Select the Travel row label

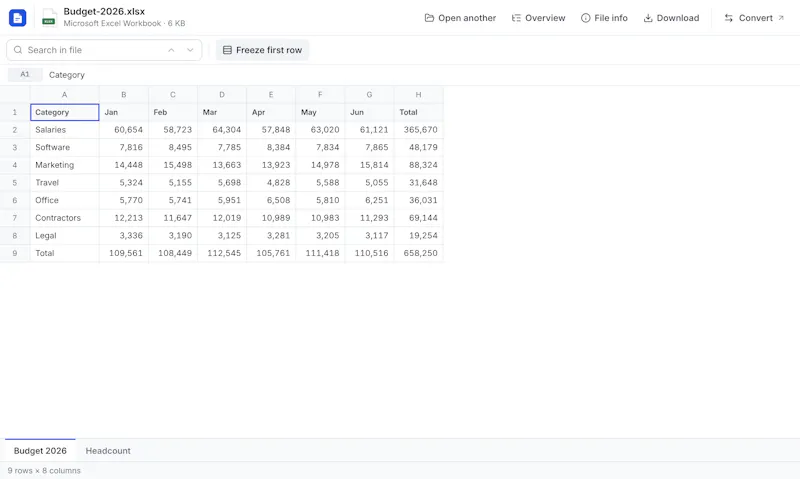coord(64,183)
